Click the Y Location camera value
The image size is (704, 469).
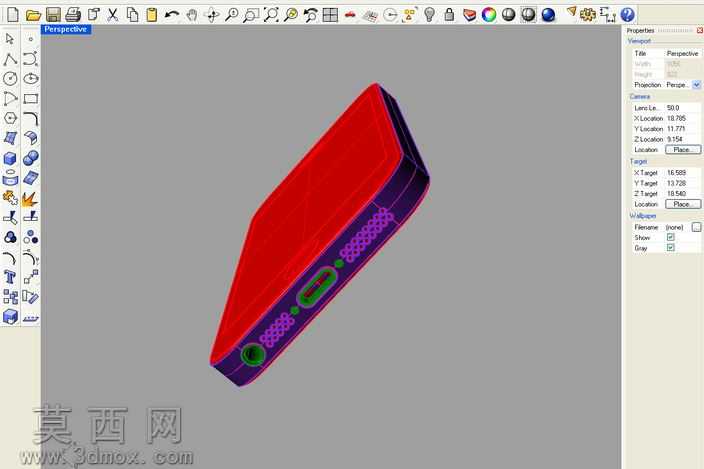click(682, 129)
